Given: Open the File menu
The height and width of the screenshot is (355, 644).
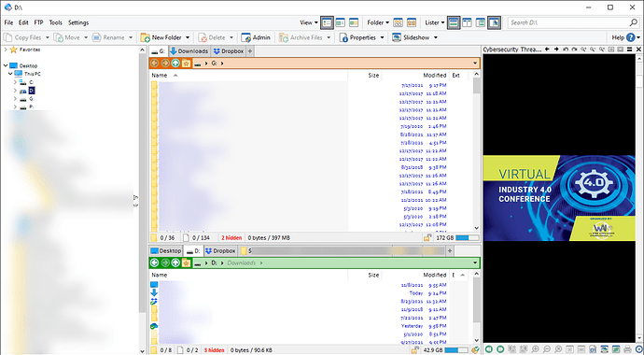Looking at the screenshot, I should coord(8,22).
